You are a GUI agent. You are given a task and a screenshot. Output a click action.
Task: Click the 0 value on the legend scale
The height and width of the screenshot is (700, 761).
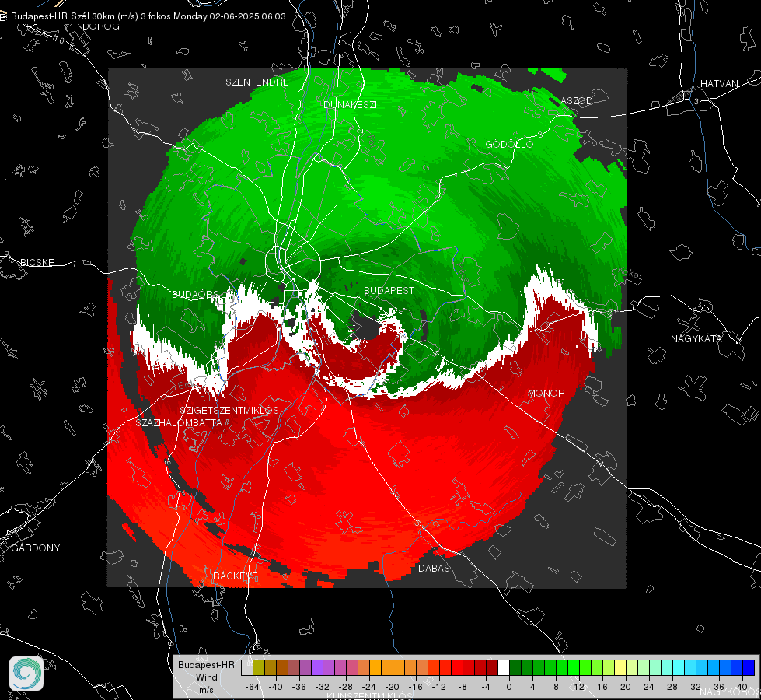(x=509, y=687)
